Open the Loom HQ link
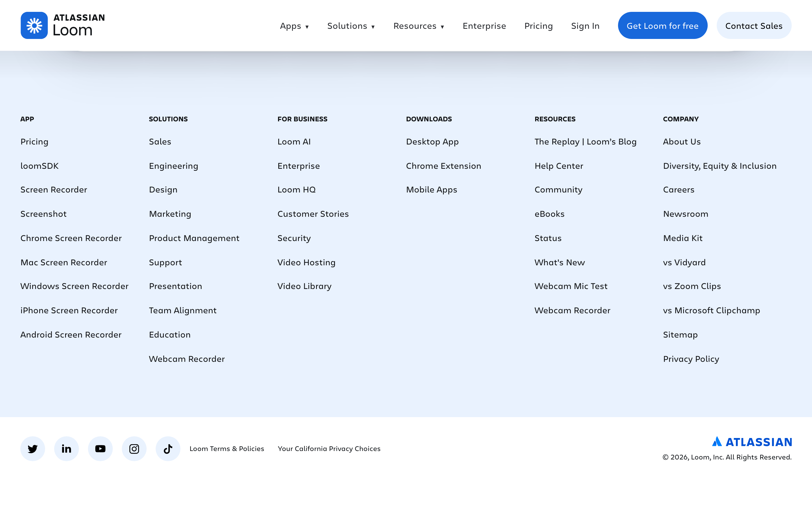Screen dimensions: 812x508 coord(297,189)
